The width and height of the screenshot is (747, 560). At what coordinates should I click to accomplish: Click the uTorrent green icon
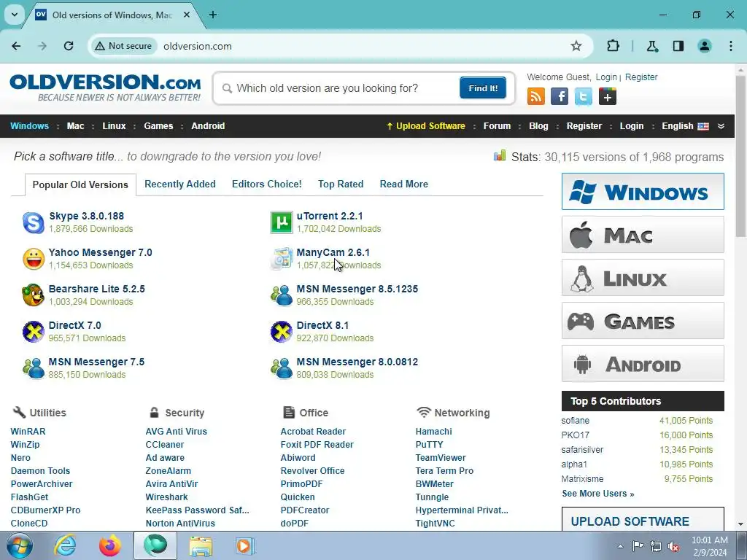click(282, 222)
